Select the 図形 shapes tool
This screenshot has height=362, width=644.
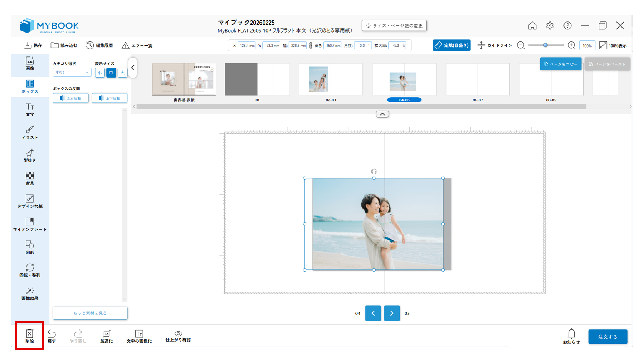[30, 248]
